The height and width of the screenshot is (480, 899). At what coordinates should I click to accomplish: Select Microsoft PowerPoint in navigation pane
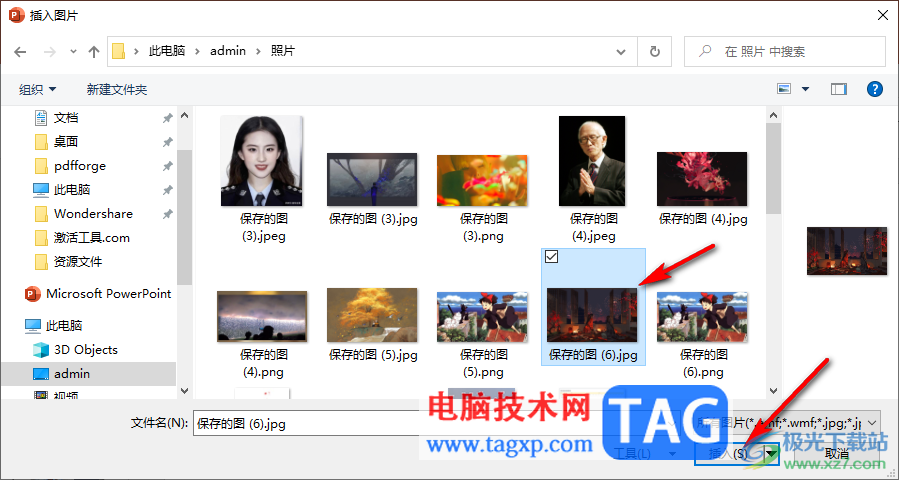[x=108, y=294]
